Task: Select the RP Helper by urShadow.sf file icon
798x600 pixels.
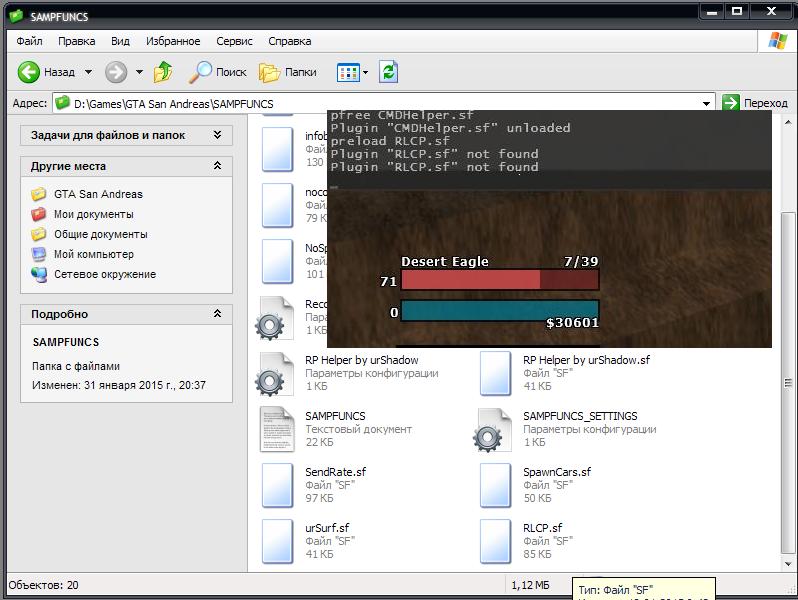Action: tap(495, 374)
